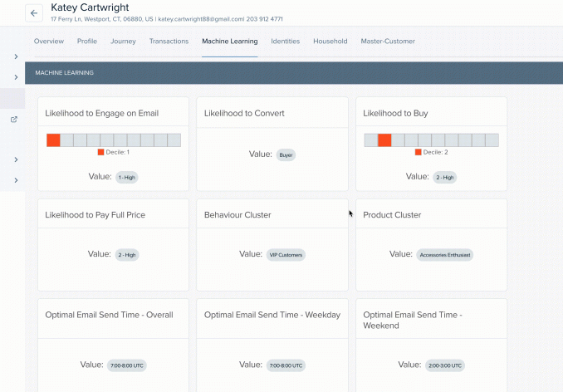563x392 pixels.
Task: Click Optimal Email Send Time - Overall title
Action: tap(109, 315)
